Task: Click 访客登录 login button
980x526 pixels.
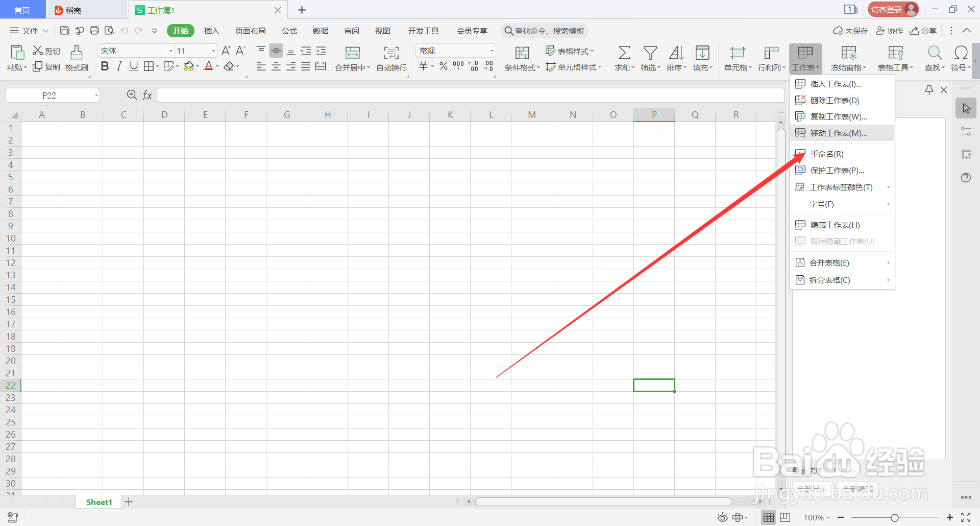Action: [893, 9]
